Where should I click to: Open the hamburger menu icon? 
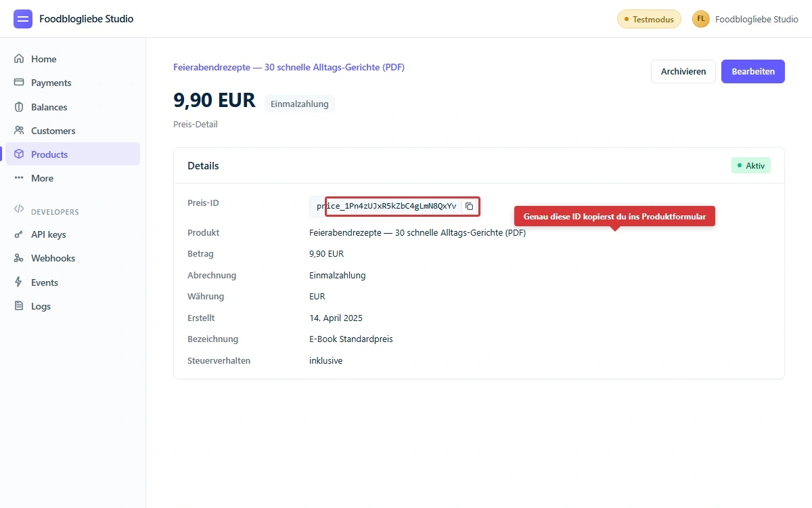coord(22,19)
